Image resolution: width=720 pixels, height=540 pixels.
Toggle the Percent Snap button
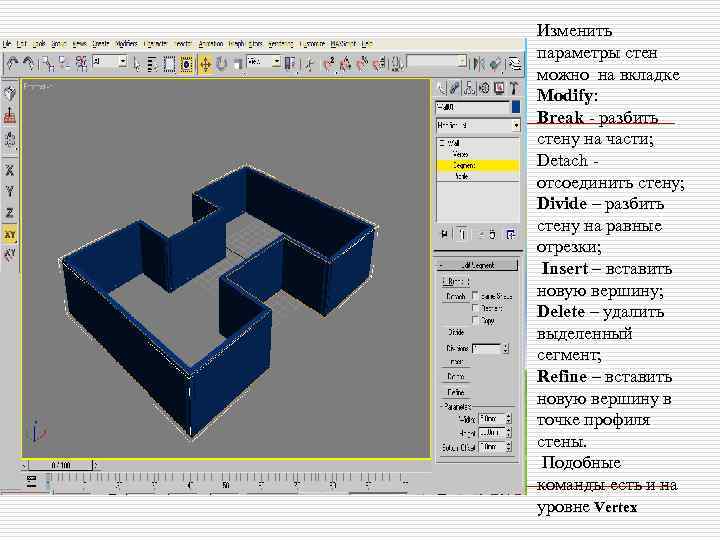(x=362, y=64)
